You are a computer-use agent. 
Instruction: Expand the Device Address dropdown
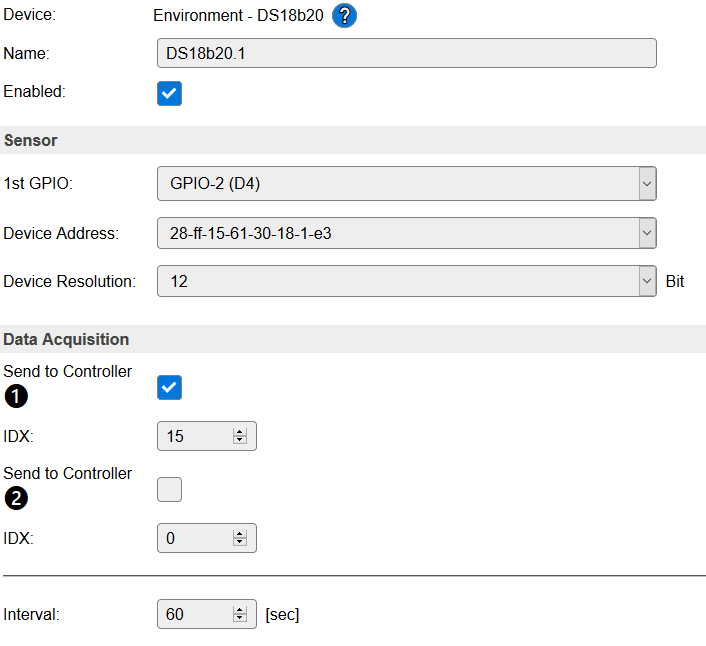(407, 233)
